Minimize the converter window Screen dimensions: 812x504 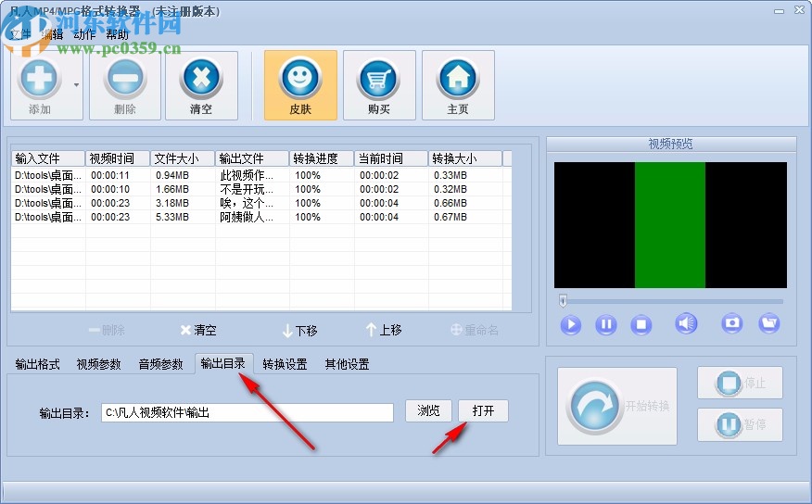(x=779, y=11)
